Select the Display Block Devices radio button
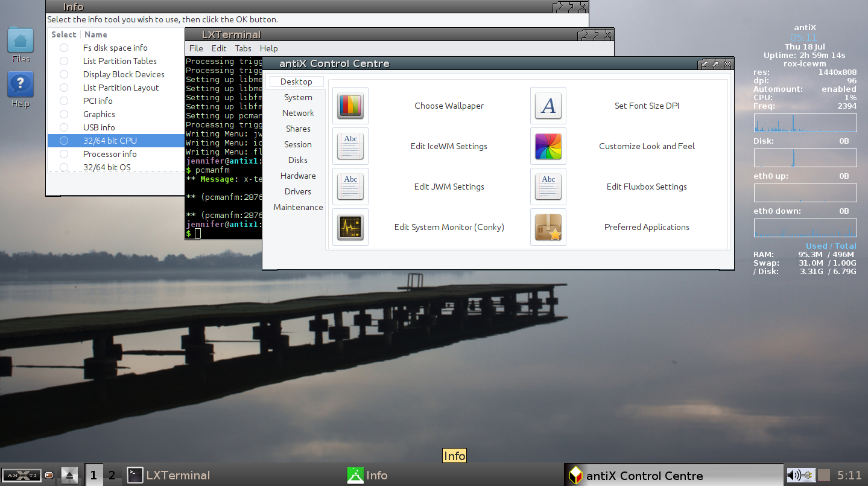This screenshot has width=868, height=486. [64, 74]
